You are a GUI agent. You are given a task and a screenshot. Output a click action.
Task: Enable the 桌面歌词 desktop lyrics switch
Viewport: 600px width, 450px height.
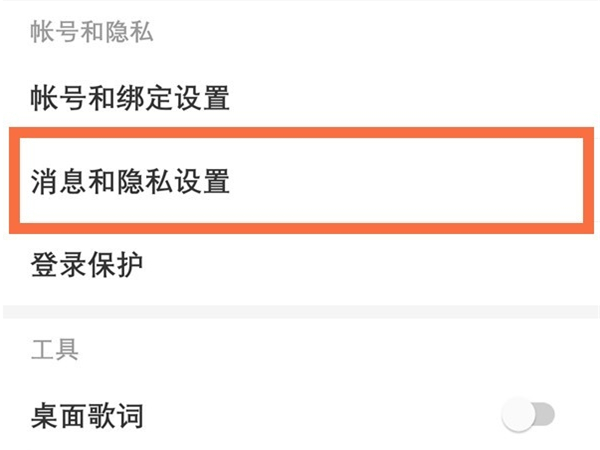pyautogui.click(x=529, y=416)
